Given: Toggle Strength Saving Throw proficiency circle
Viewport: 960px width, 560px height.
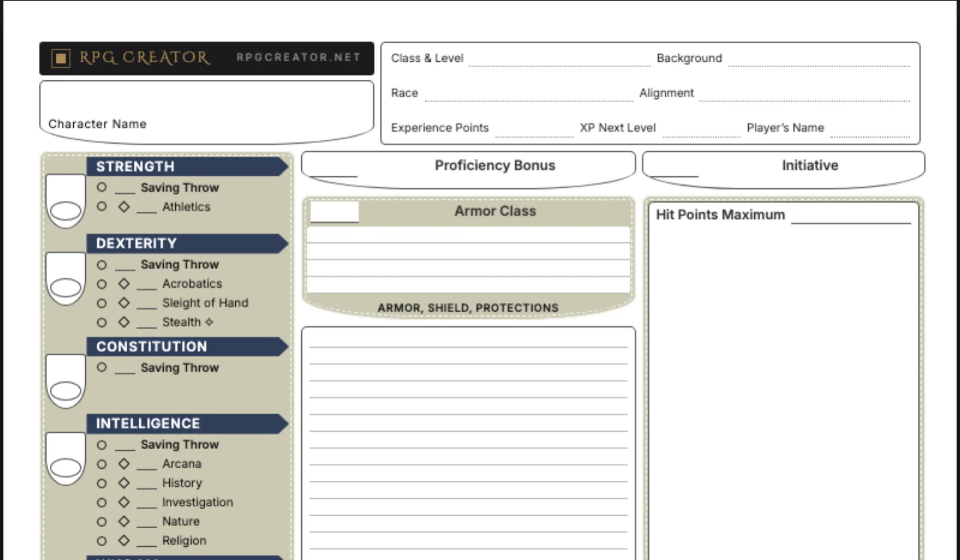Looking at the screenshot, I should click(102, 187).
